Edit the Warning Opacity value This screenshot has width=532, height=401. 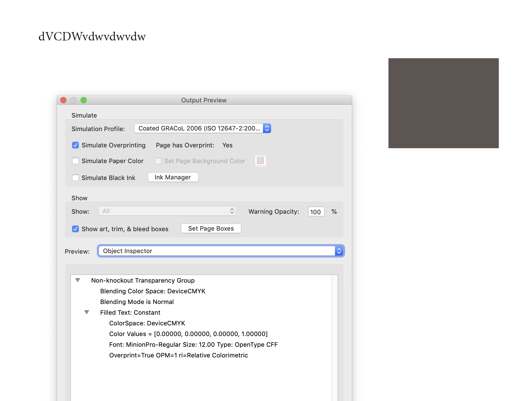click(x=316, y=211)
